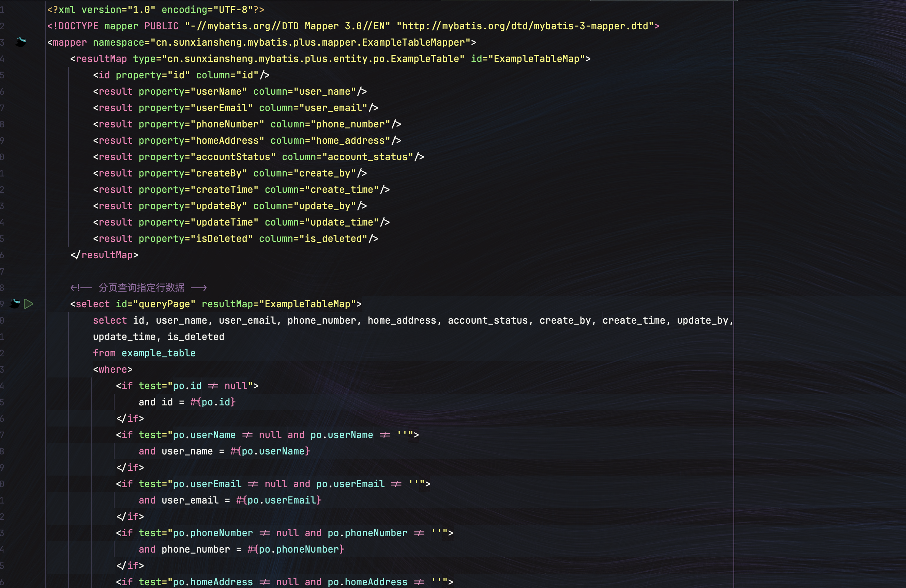Click the result property="userEmail" line
This screenshot has width=906, height=588.
tap(236, 108)
